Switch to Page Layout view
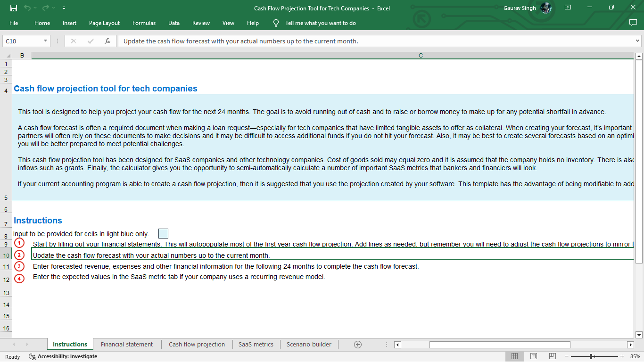This screenshot has width=644, height=362. [x=533, y=356]
